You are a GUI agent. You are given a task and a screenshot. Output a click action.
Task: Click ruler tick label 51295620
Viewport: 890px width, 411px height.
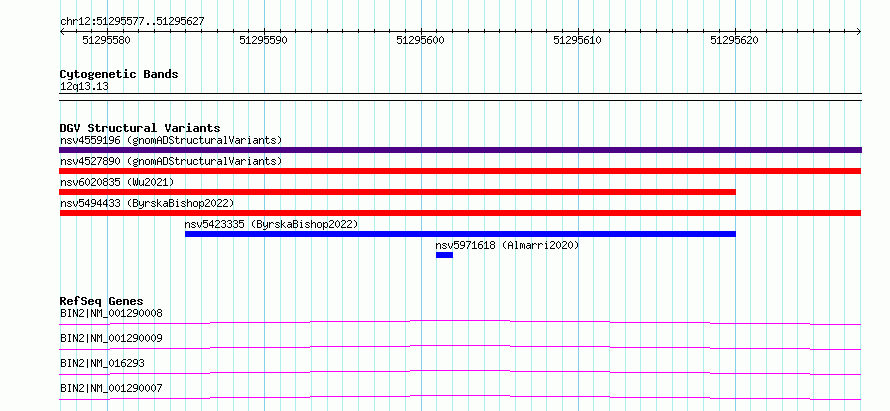734,40
